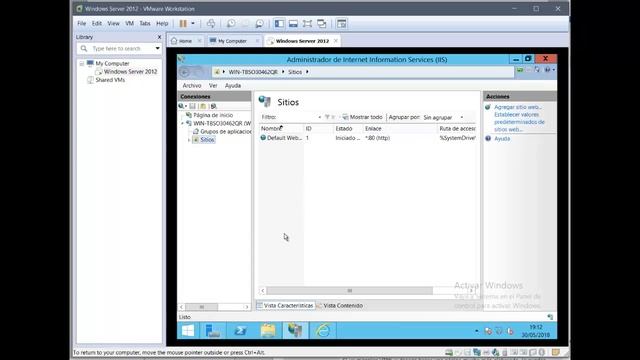Switch to Vista Contenido tab
The image size is (640, 360).
click(x=340, y=305)
